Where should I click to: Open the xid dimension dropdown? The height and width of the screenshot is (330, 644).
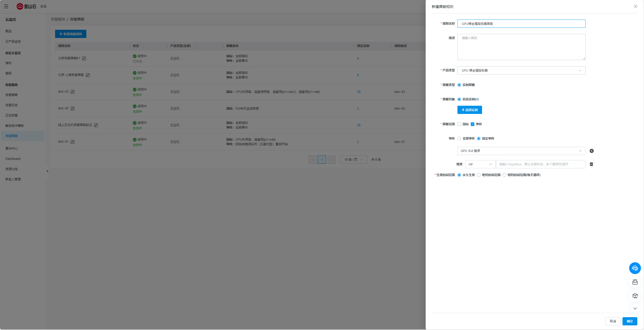click(480, 164)
